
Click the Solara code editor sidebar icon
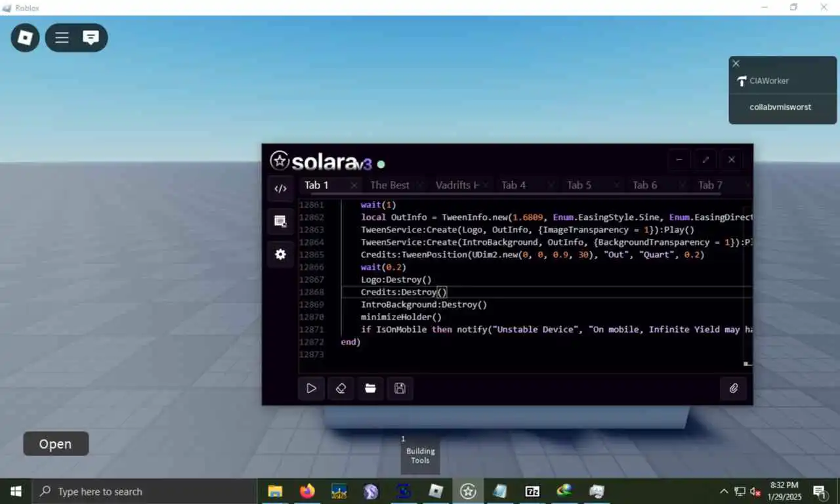(x=280, y=188)
